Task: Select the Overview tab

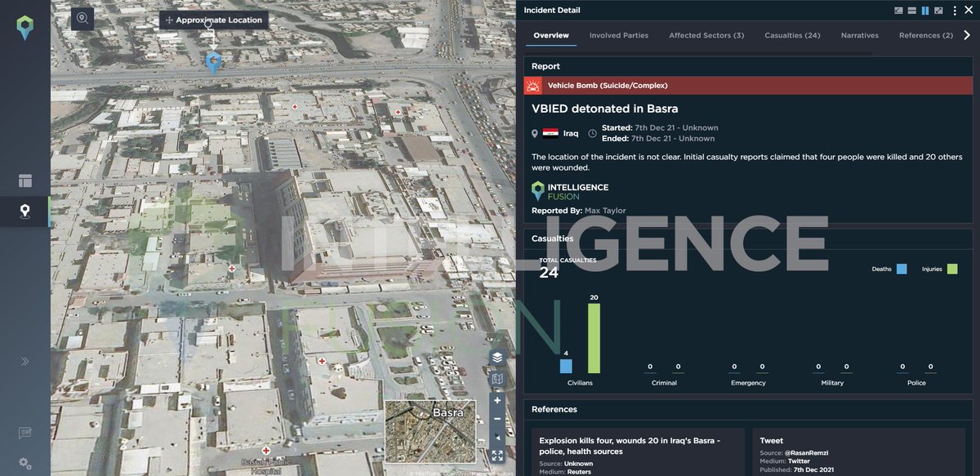Action: coord(551,35)
